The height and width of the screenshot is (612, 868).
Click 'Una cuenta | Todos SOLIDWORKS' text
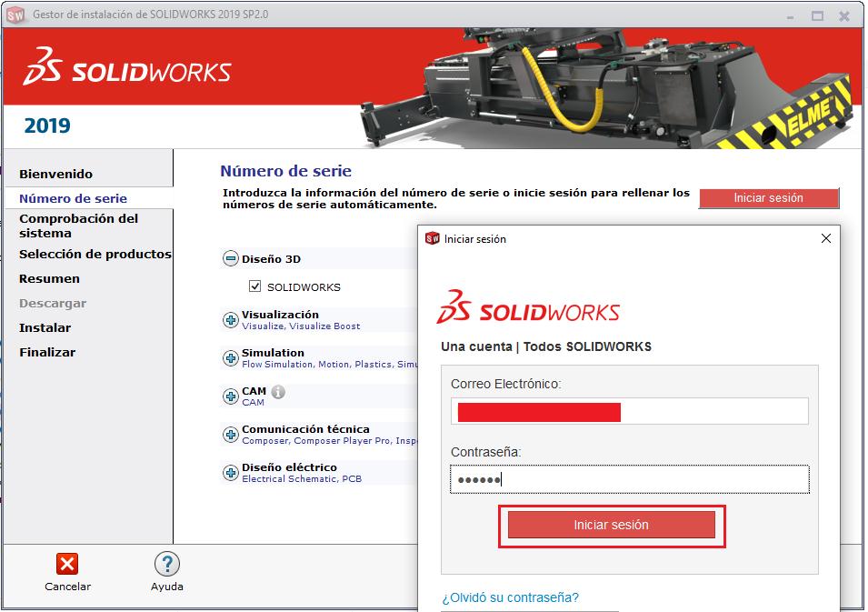coord(546,346)
